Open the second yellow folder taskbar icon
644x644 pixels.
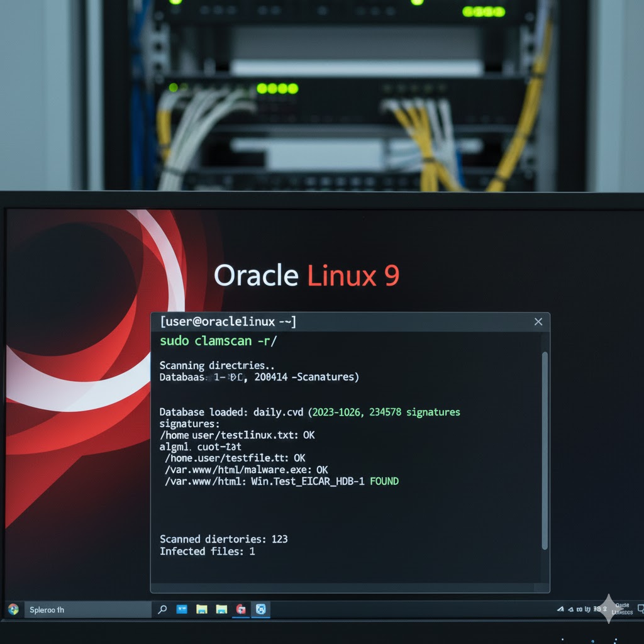[x=221, y=609]
